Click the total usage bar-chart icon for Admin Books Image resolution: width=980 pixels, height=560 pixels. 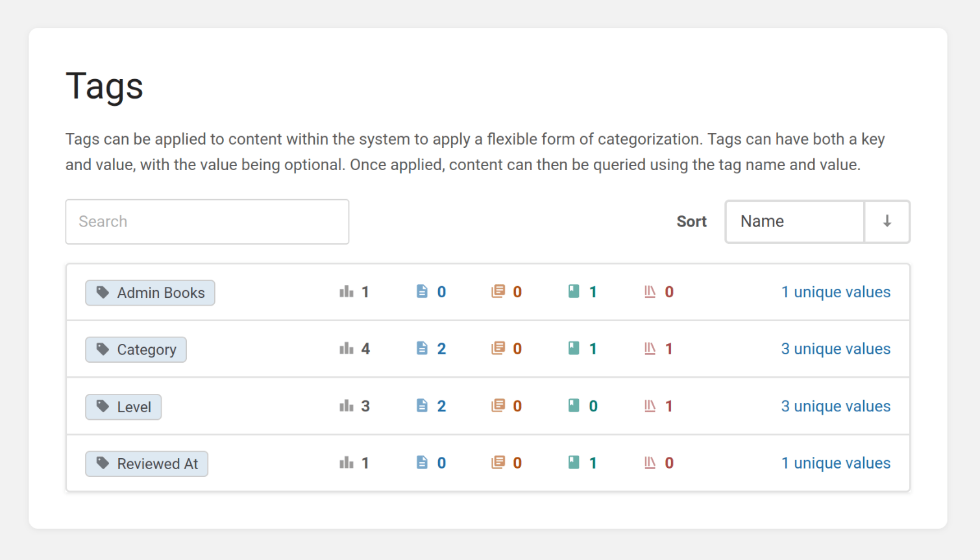[x=347, y=292]
